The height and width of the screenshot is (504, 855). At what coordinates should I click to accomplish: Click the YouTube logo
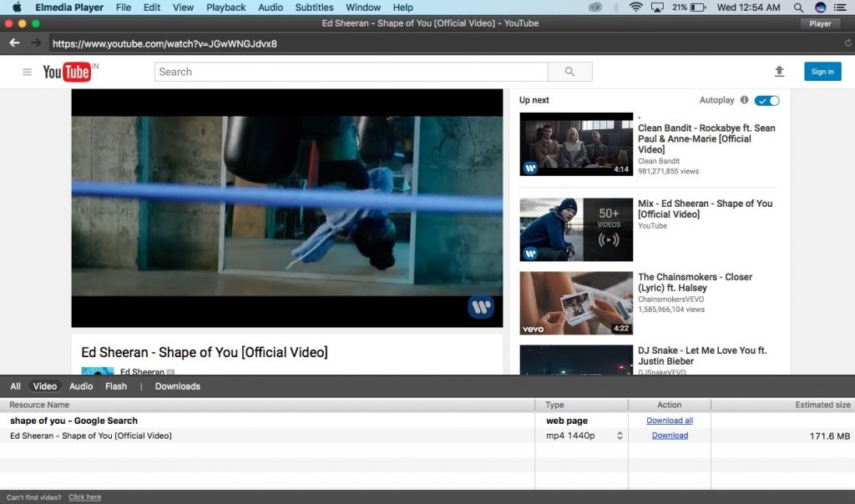(x=67, y=72)
